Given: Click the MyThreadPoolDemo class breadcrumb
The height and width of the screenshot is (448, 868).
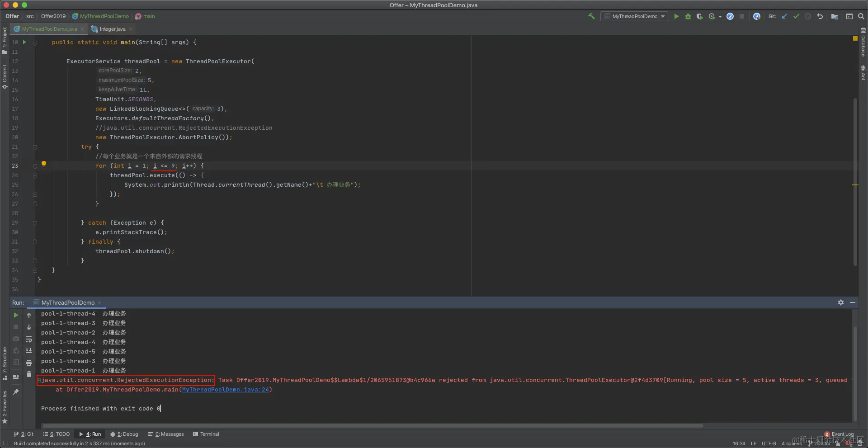Looking at the screenshot, I should pyautogui.click(x=100, y=16).
